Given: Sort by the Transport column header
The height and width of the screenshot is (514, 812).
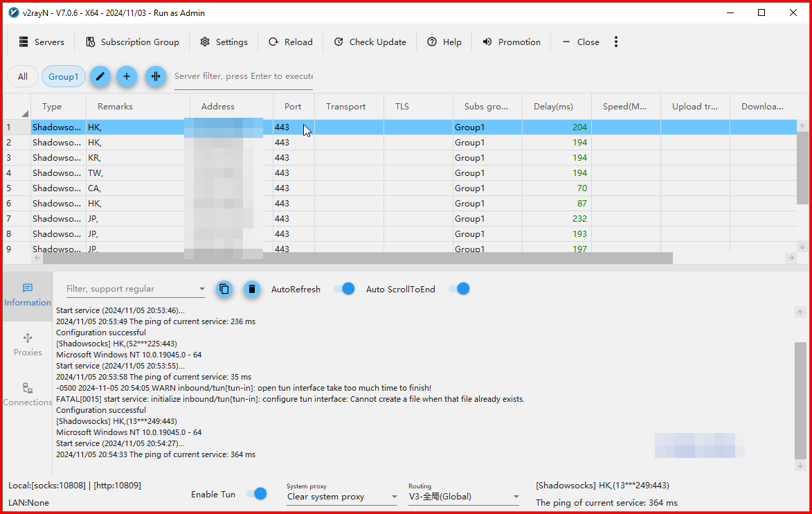Looking at the screenshot, I should click(x=349, y=106).
